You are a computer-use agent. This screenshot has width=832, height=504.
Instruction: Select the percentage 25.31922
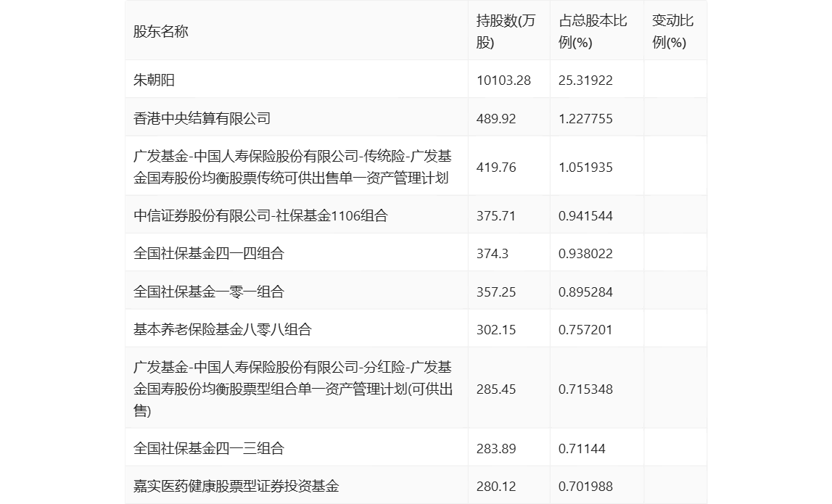pyautogui.click(x=585, y=80)
